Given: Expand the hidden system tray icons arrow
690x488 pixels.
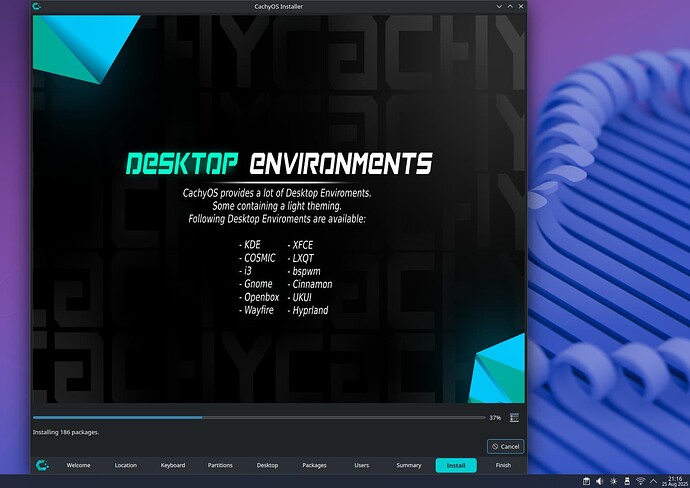Looking at the screenshot, I should (x=653, y=481).
